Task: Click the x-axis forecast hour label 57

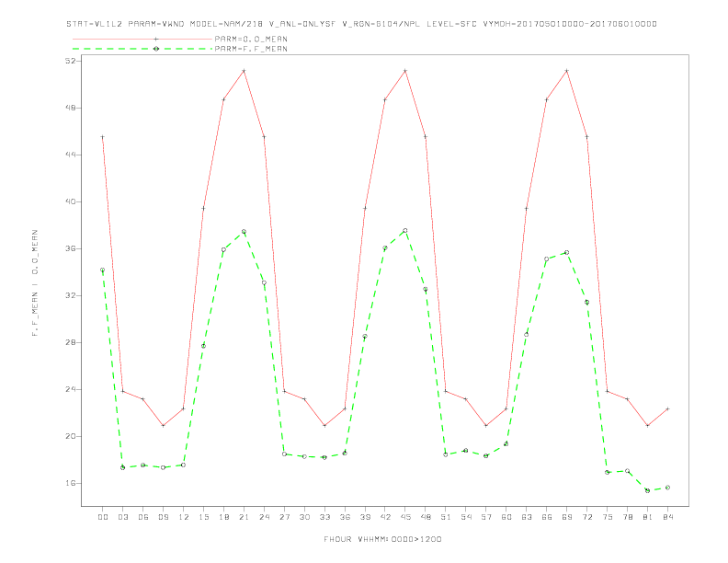Action: pyautogui.click(x=486, y=517)
